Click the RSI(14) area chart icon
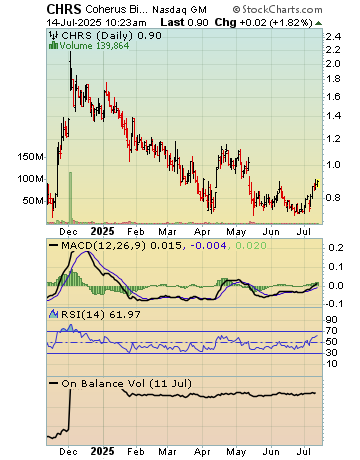The height and width of the screenshot is (460, 360). point(54,314)
